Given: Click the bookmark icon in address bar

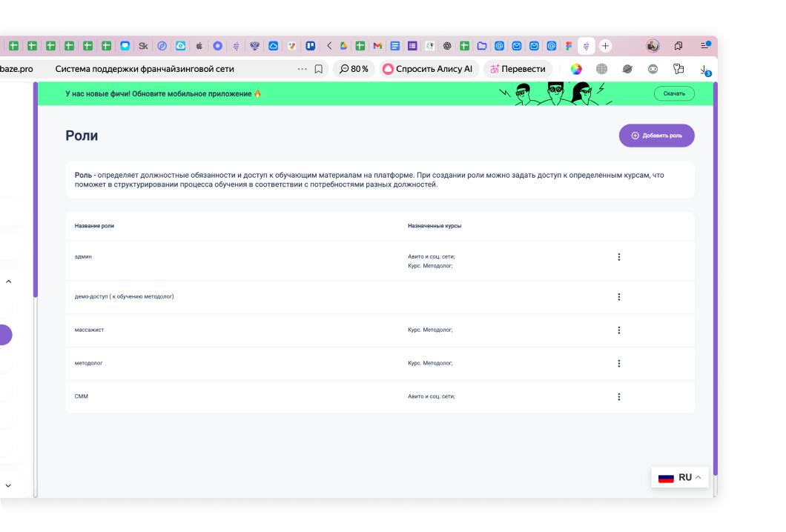Looking at the screenshot, I should click(x=318, y=69).
